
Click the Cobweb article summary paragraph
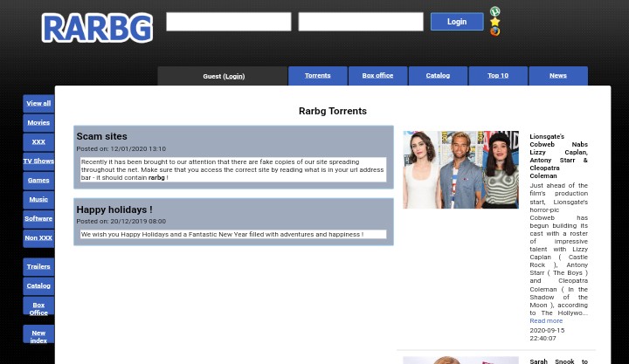pos(558,250)
